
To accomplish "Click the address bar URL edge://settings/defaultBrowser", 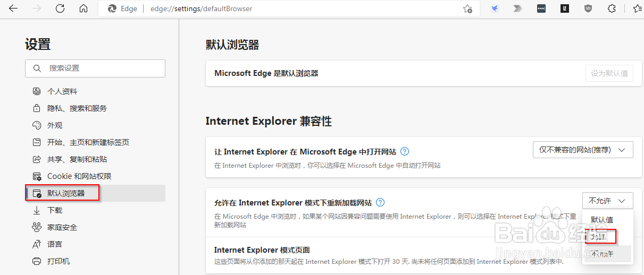I will point(202,8).
